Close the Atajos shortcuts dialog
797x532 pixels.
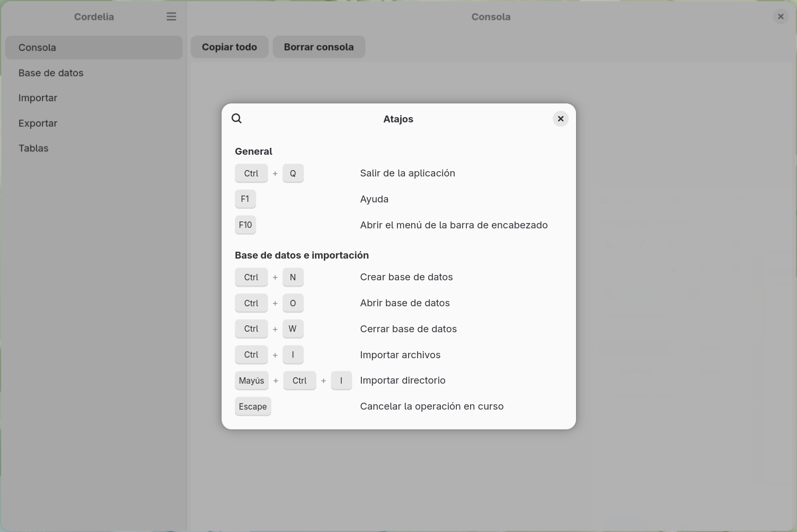tap(561, 119)
